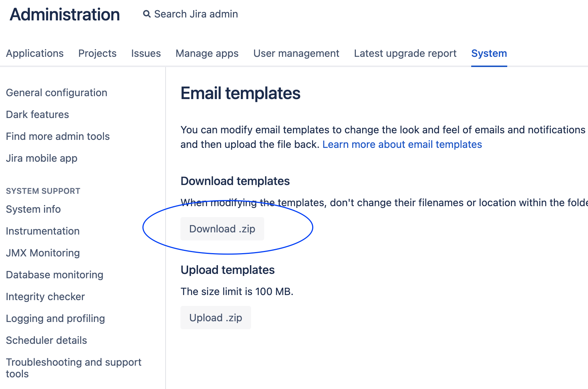Click the Email templates heading
This screenshot has width=588, height=389.
click(x=241, y=93)
